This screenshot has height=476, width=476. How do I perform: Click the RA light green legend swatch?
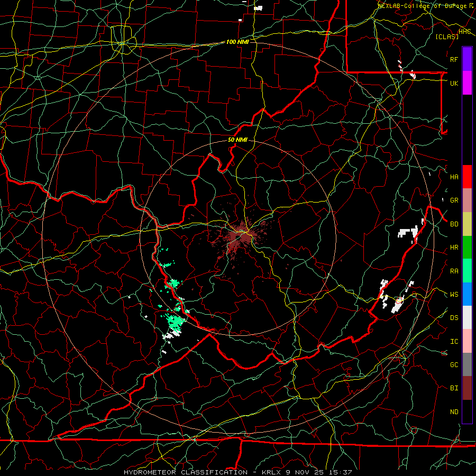coord(467,270)
